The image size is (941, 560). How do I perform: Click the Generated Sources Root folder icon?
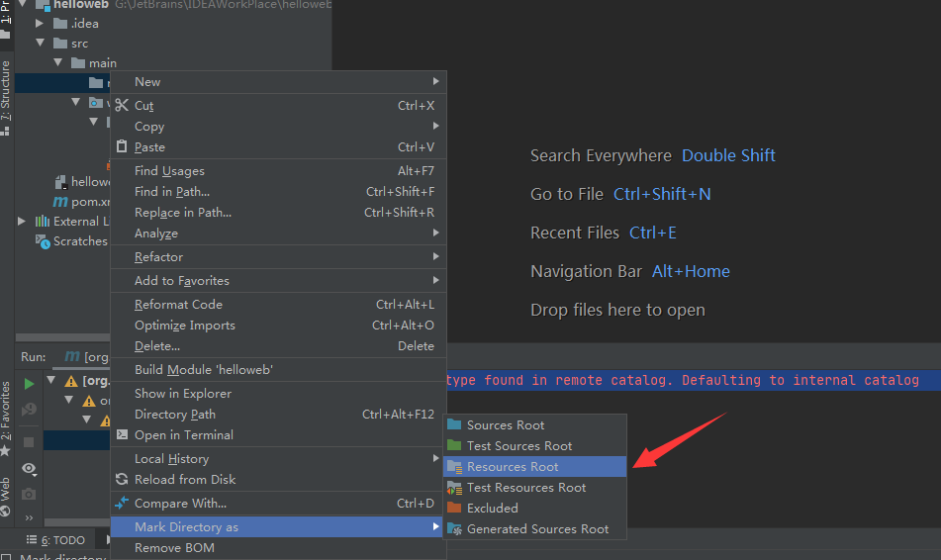coord(454,528)
